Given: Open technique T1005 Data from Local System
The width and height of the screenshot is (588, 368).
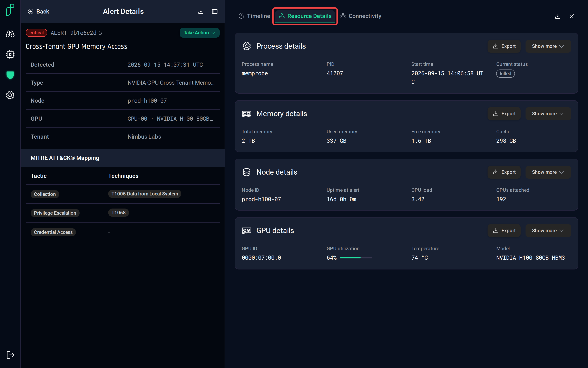Looking at the screenshot, I should point(145,194).
